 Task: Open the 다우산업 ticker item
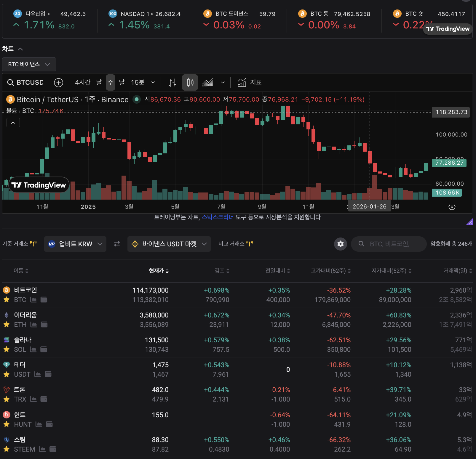pyautogui.click(x=49, y=20)
